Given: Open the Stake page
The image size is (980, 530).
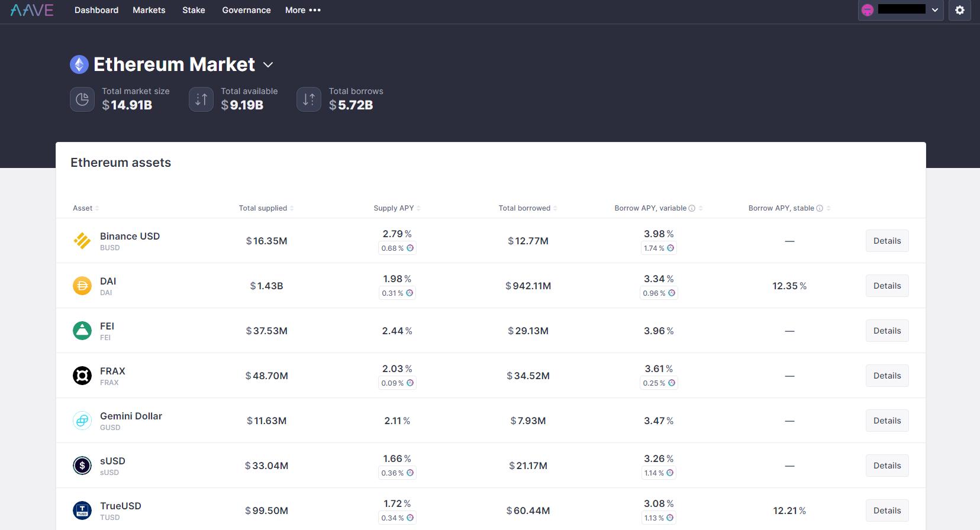Looking at the screenshot, I should [x=194, y=10].
